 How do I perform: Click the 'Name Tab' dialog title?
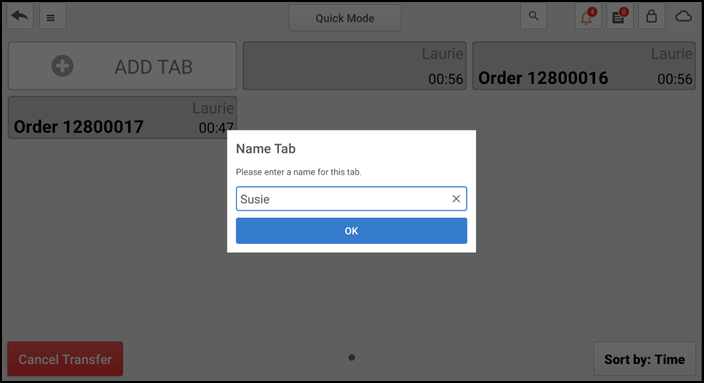[x=266, y=149]
